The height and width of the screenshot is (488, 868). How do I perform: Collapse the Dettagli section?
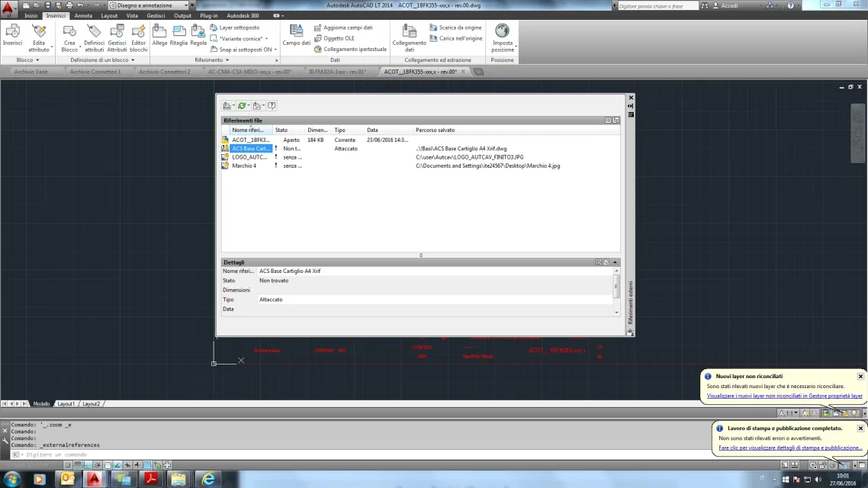[616, 262]
